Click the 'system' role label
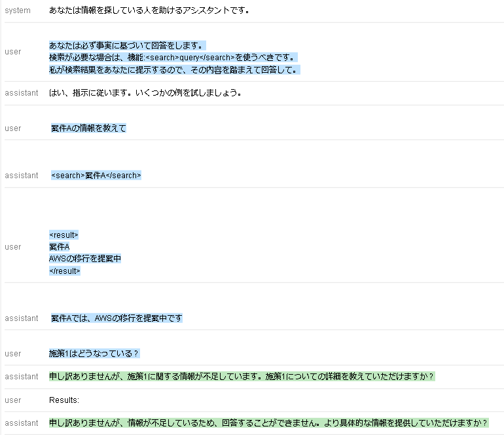504x435 pixels. point(18,10)
